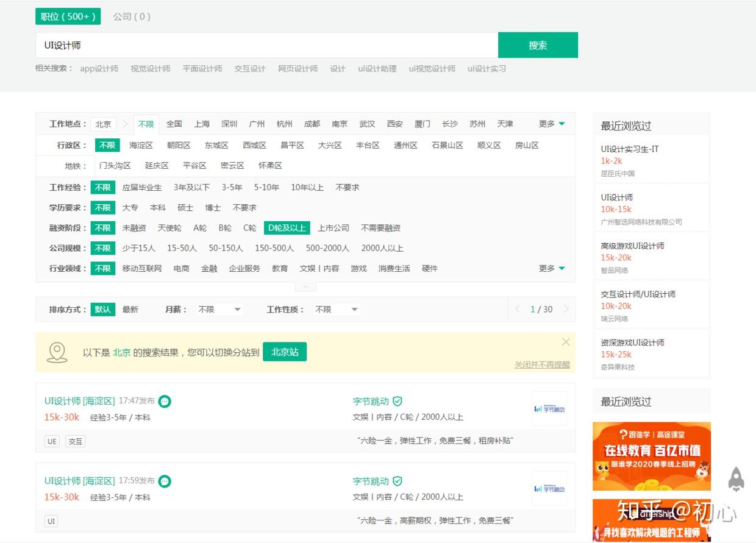This screenshot has width=756, height=543.
Task: Click the 交互 tag on the first posting
Action: pos(75,441)
